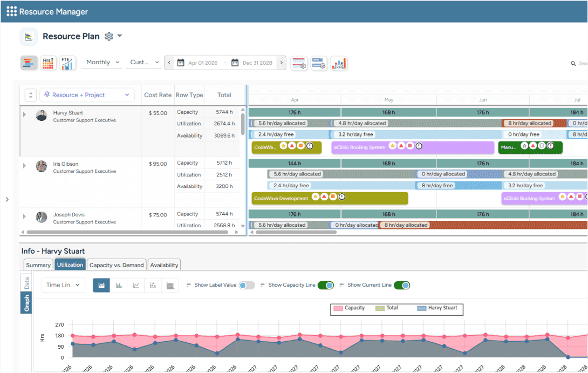The width and height of the screenshot is (588, 373).
Task: Open the app launcher grid icon
Action: [12, 12]
